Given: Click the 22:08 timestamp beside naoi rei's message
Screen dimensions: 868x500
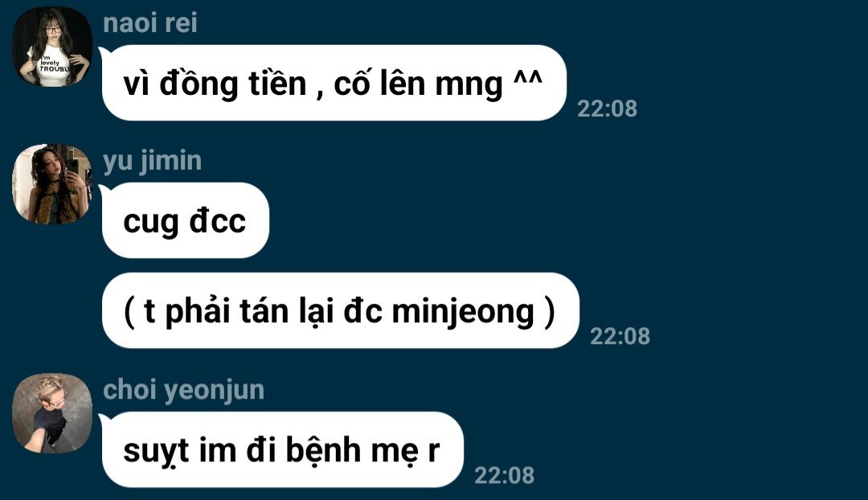Looking at the screenshot, I should (x=608, y=109).
